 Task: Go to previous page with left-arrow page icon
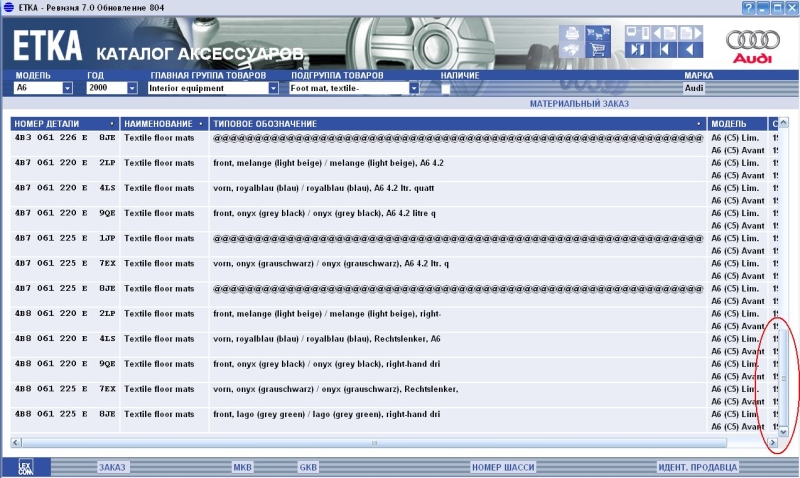tap(664, 34)
